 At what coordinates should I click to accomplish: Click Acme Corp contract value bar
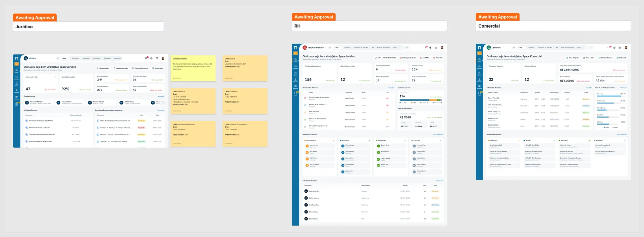(x=611, y=96)
